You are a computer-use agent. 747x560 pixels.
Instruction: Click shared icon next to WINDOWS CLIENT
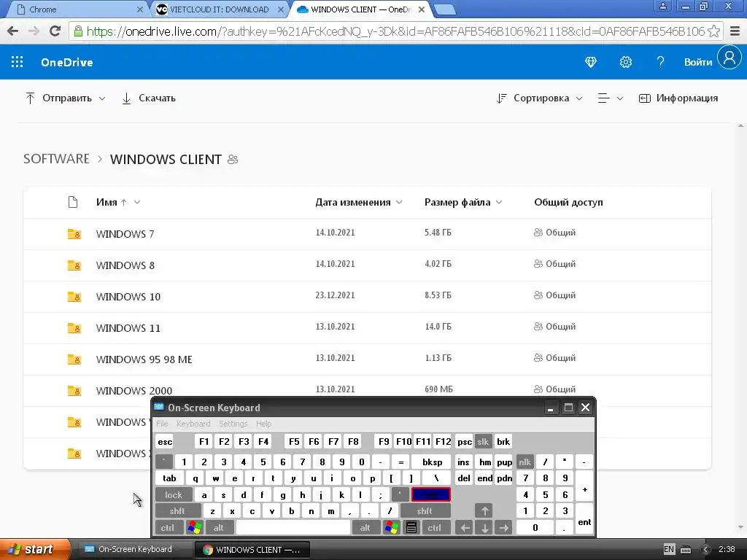[x=233, y=160]
